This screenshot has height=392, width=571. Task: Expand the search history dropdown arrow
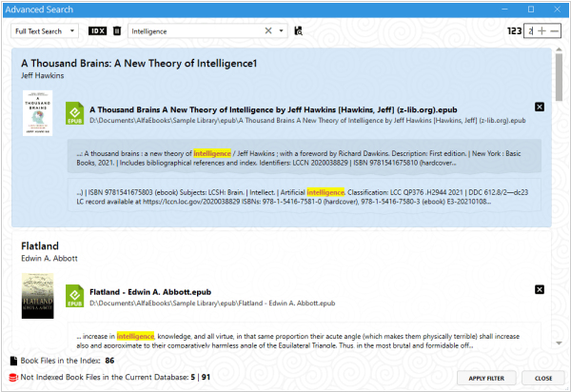[x=282, y=30]
